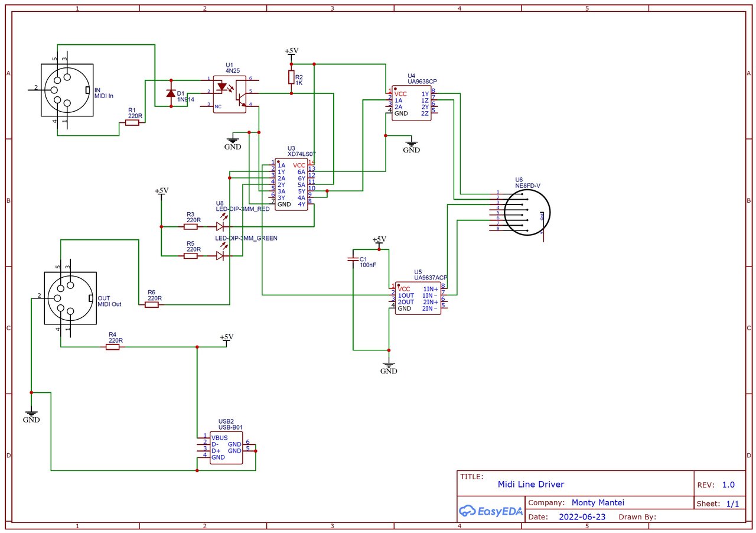Click the 'Monty Mantei' company field

point(598,503)
